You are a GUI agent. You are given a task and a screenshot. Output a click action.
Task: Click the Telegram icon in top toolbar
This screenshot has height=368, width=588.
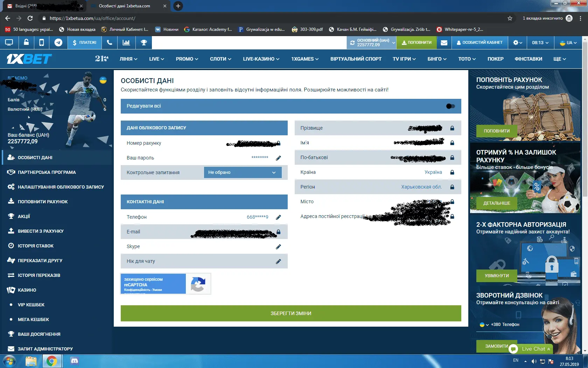tap(58, 42)
